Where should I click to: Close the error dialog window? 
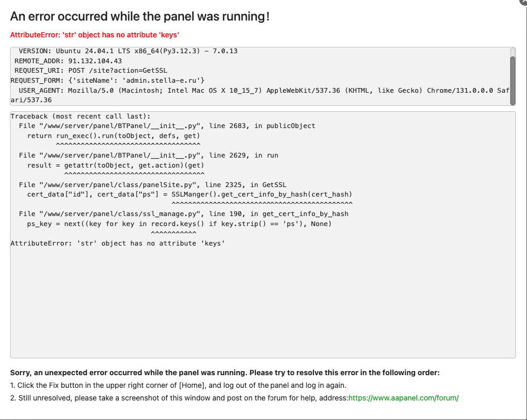524,2
